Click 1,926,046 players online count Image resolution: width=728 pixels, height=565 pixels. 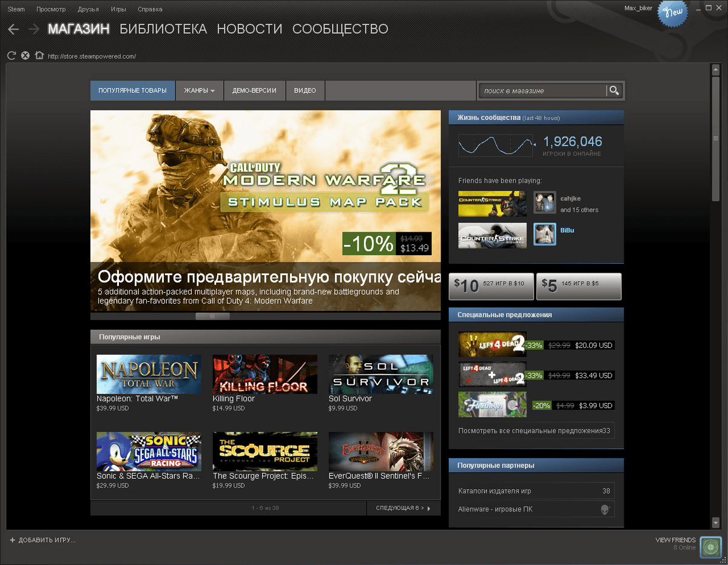(x=573, y=142)
